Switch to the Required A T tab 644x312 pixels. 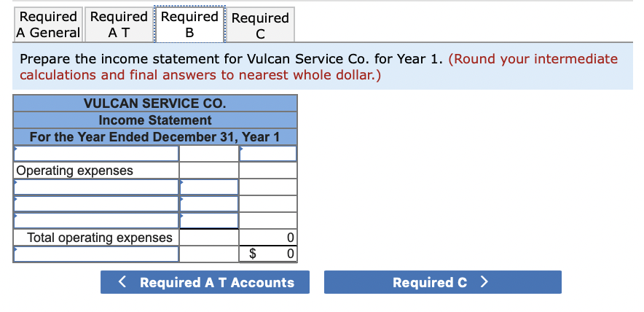coord(119,25)
